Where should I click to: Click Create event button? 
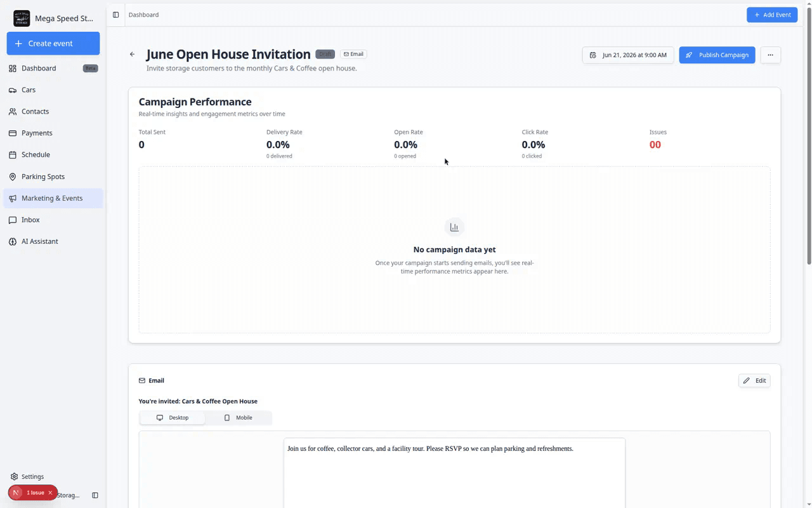[x=53, y=43]
